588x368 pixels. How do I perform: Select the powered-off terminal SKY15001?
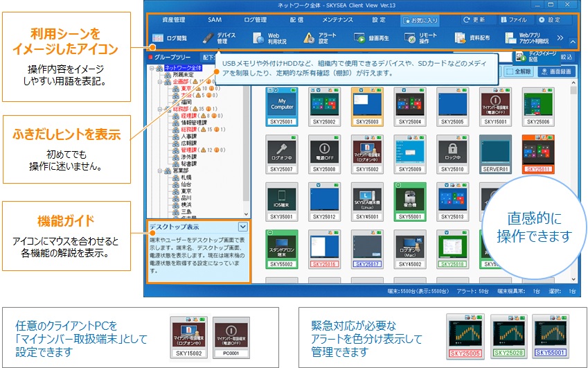[x=495, y=107]
